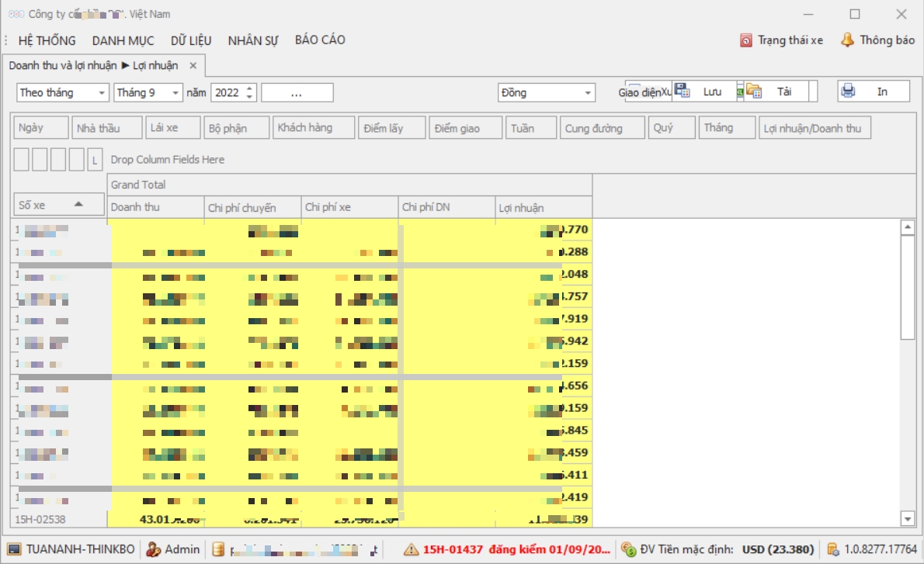This screenshot has width=924, height=564.
Task: Click the TUANANH-THINKBO machine name
Action: click(x=80, y=549)
